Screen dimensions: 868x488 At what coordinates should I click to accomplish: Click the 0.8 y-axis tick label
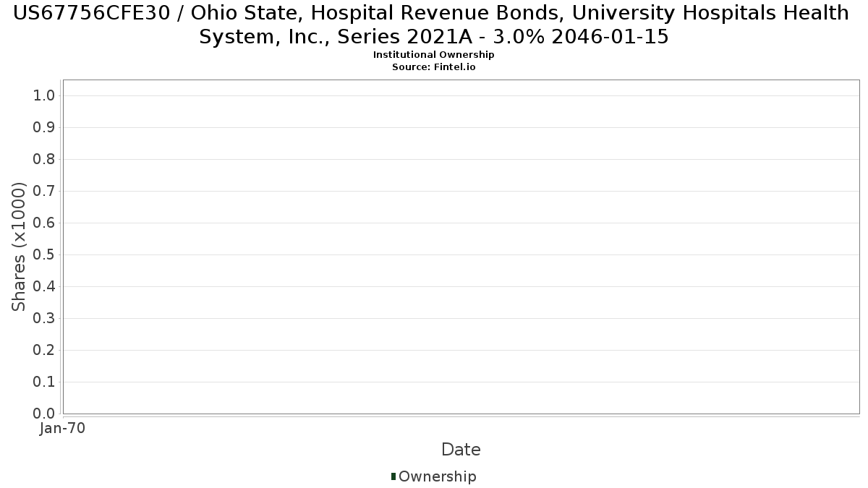pos(45,160)
